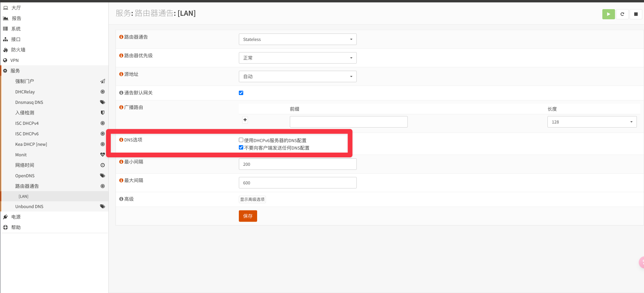Expand the 防火墙 menu in sidebar
644x293 pixels.
coord(54,50)
